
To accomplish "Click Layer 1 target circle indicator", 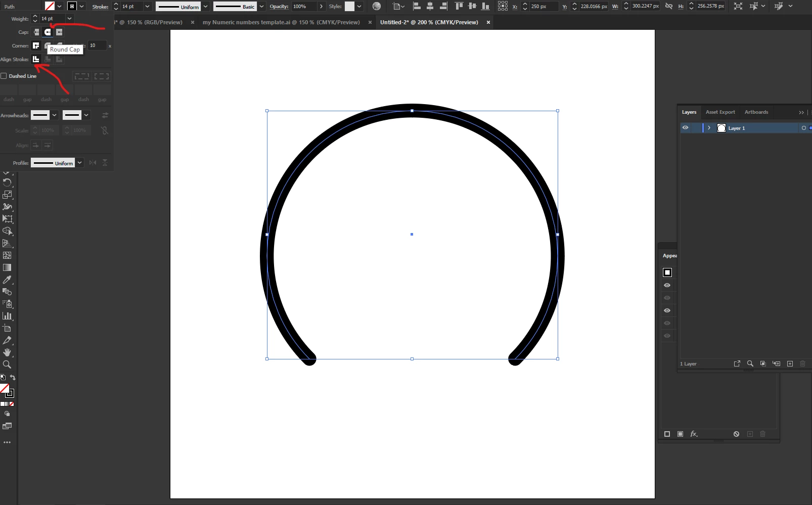I will [x=803, y=128].
